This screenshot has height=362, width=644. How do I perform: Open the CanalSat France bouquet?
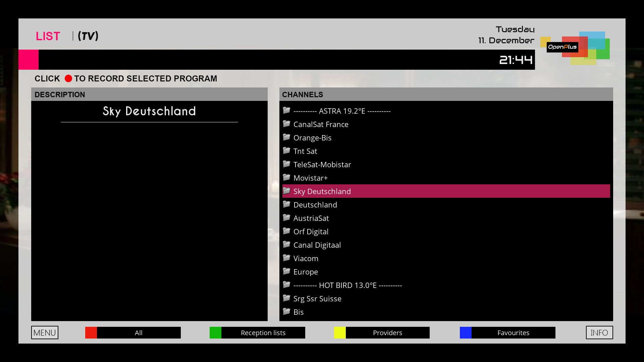446,124
